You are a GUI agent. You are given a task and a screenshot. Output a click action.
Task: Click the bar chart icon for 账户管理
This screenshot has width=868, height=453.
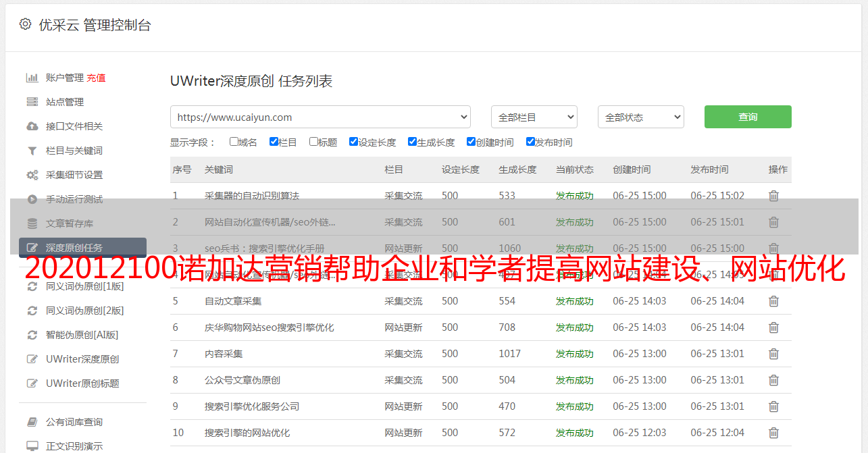32,78
